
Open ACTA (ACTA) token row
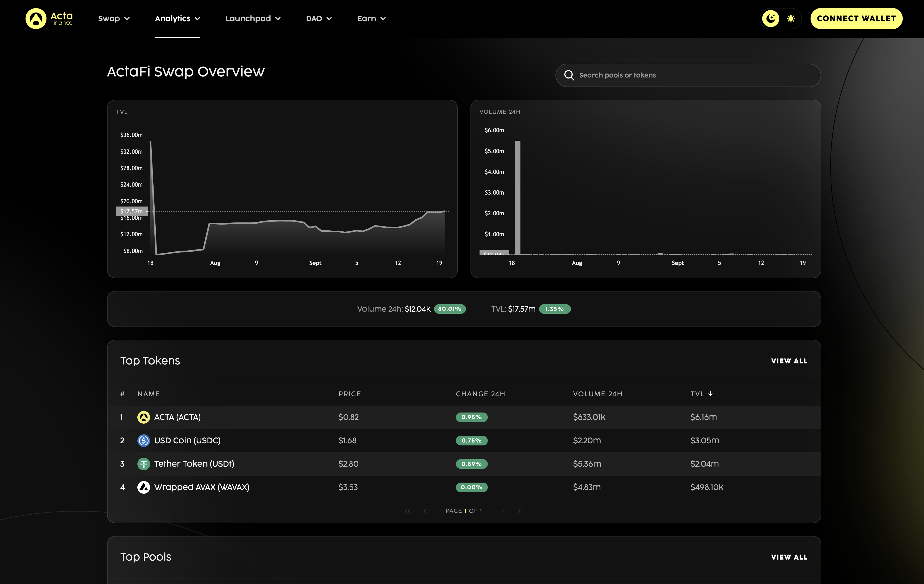464,417
